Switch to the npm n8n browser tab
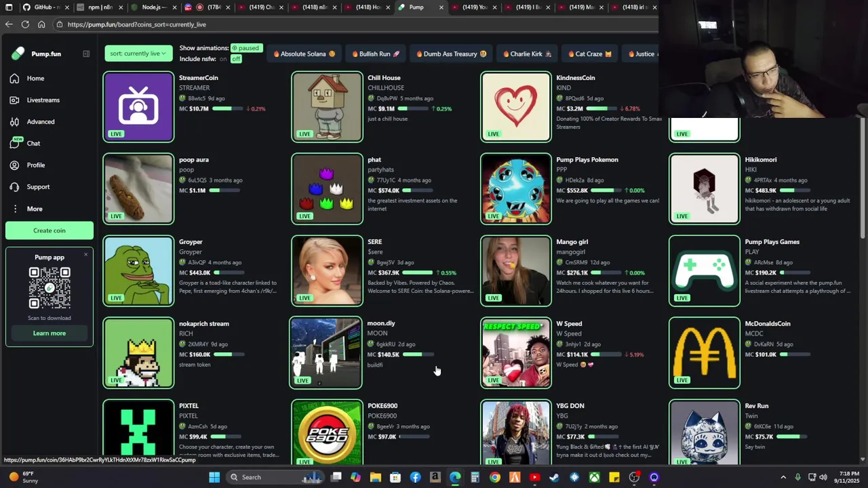The height and width of the screenshot is (488, 868). 100,7
